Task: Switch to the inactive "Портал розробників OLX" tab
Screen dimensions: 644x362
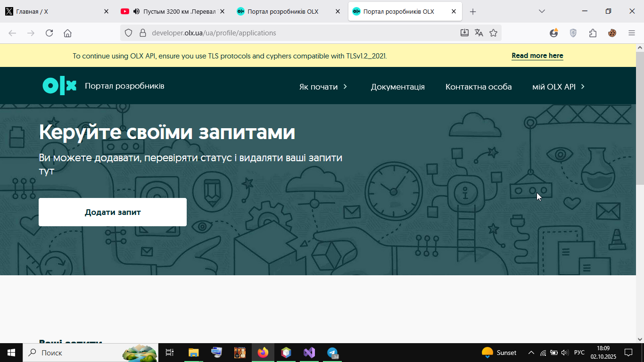Action: click(289, 11)
